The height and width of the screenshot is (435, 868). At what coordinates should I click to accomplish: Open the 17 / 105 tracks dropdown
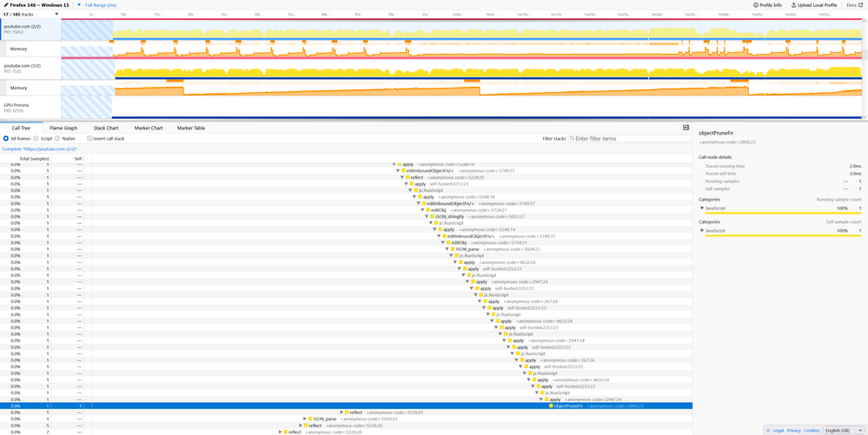click(30, 13)
